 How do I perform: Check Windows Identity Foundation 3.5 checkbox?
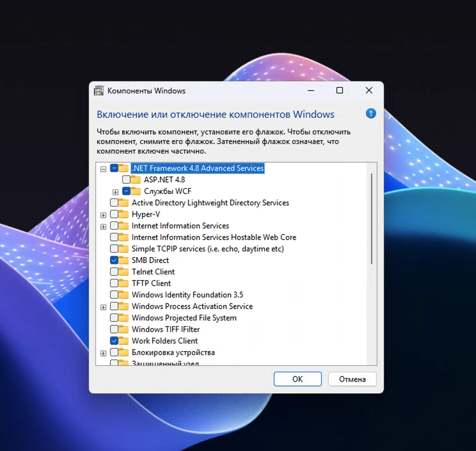click(x=114, y=295)
